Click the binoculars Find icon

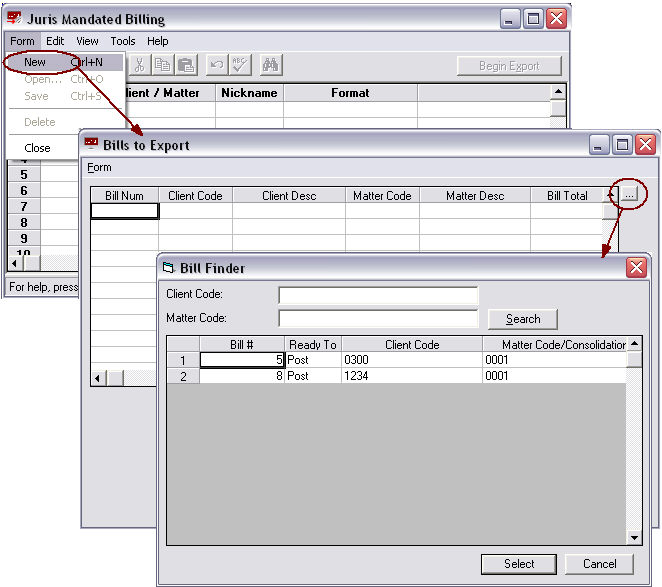coord(270,65)
